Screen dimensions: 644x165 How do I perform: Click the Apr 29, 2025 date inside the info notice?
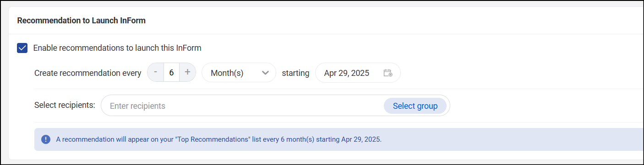(x=361, y=139)
